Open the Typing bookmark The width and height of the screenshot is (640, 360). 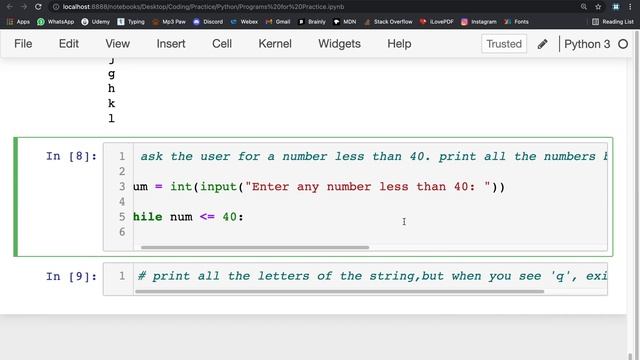[x=131, y=22]
